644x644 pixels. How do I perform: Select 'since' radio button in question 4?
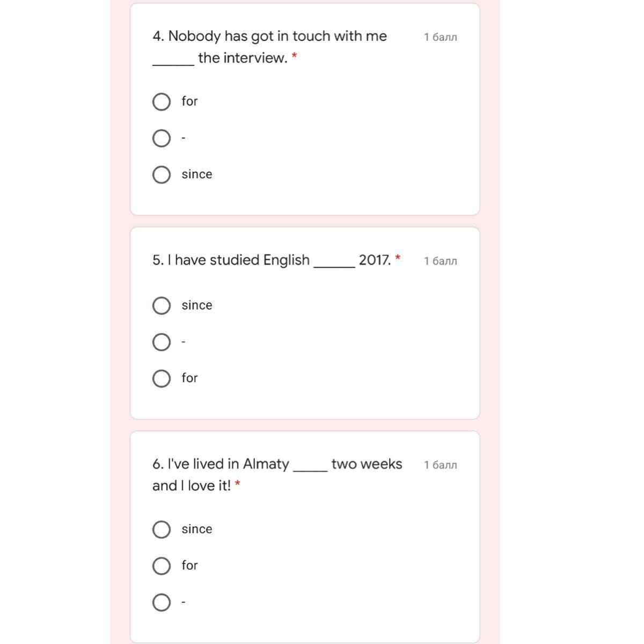(162, 174)
